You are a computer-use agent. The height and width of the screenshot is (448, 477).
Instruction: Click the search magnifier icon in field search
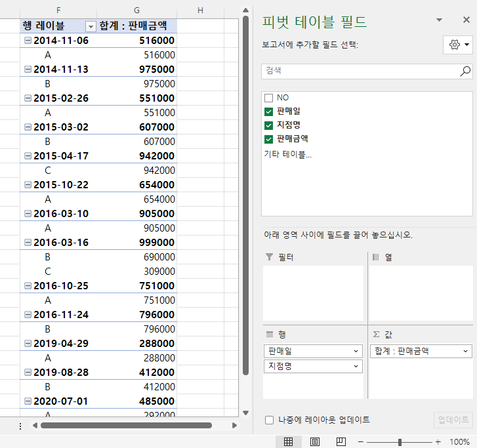465,71
